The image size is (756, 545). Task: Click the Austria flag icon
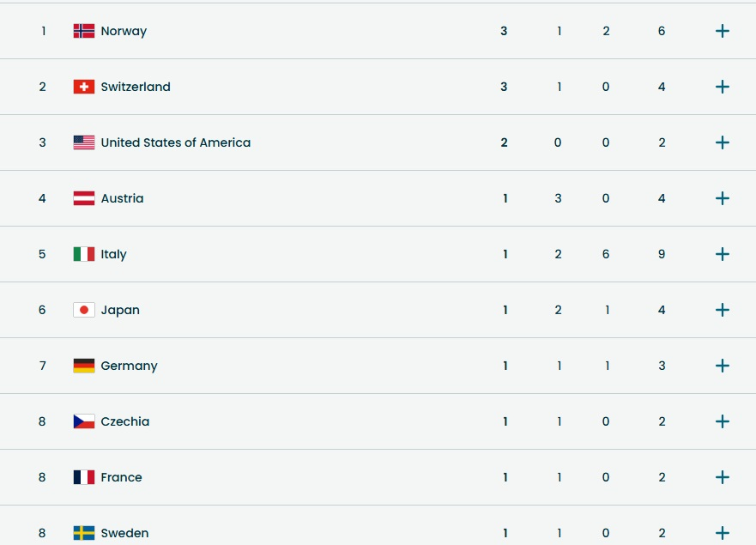[84, 198]
